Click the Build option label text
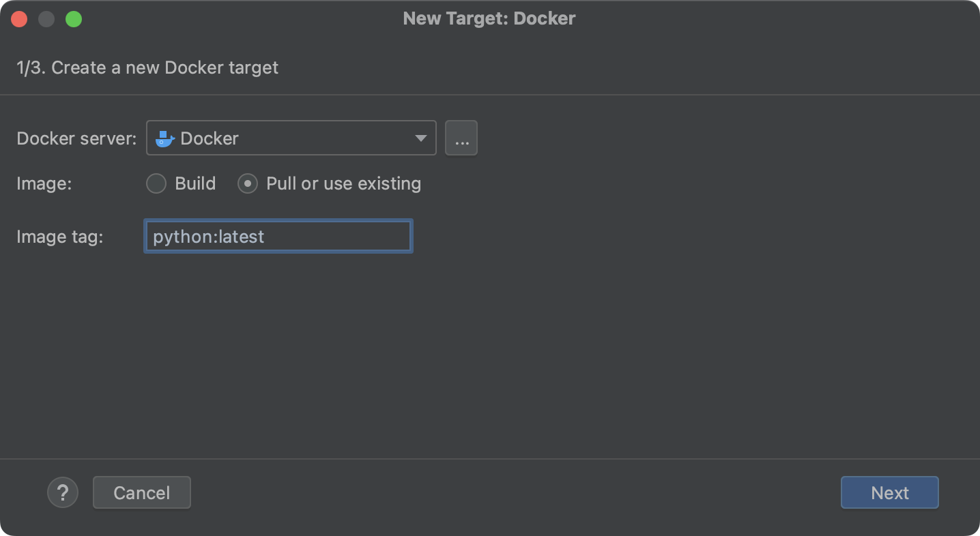 click(x=195, y=183)
